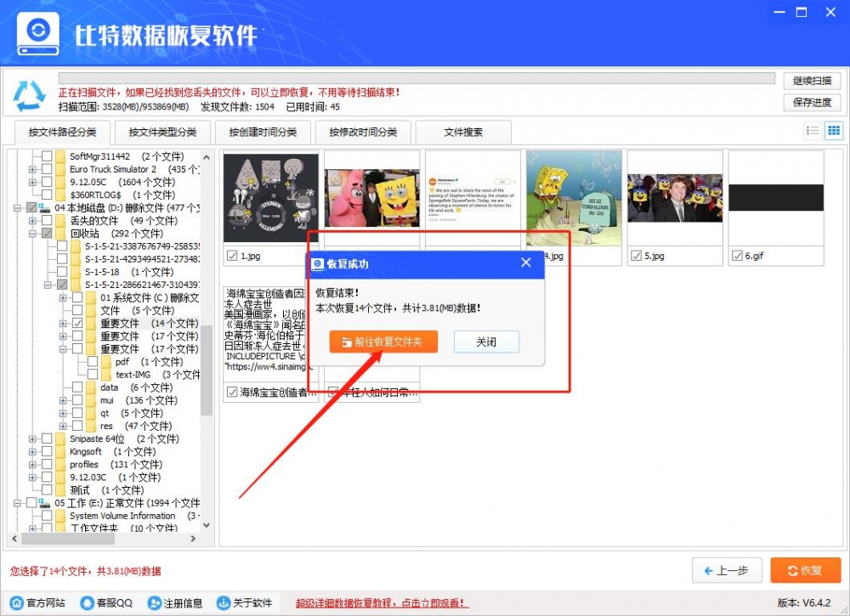The image size is (850, 616).
Task: Select 测试 (1个文件) tree row
Action: pos(107,490)
